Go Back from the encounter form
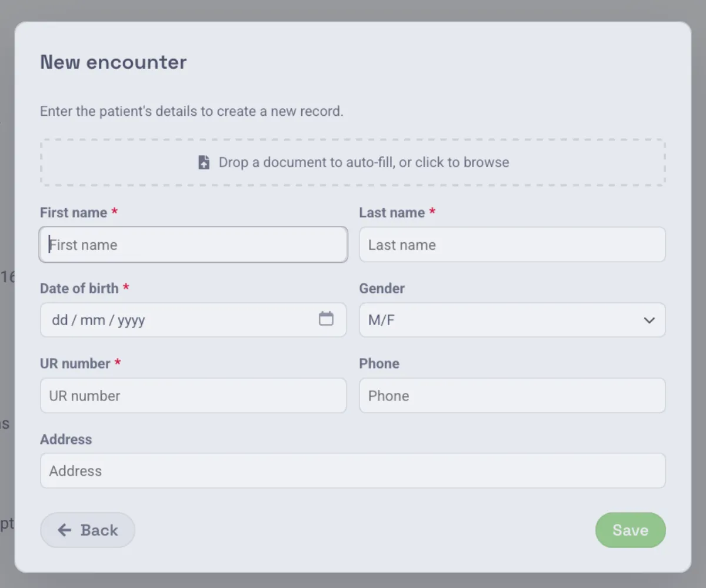Viewport: 706px width, 588px height. tap(88, 530)
